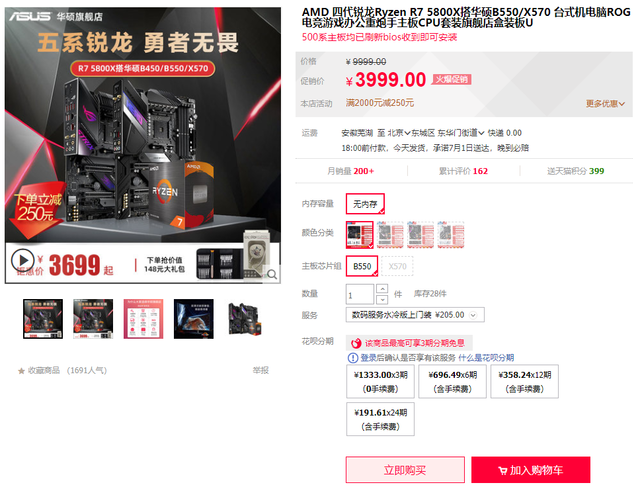The width and height of the screenshot is (640, 487).
Task: Click the info icon beside the login confirmation notice
Action: (x=352, y=358)
